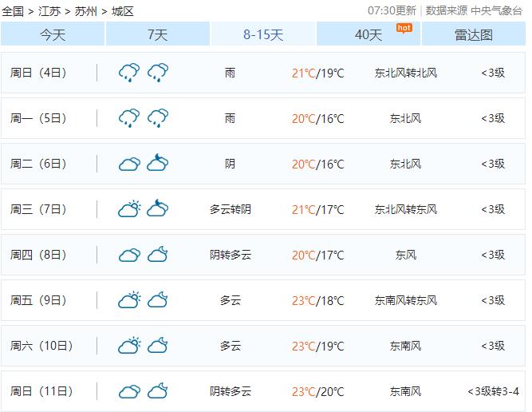The height and width of the screenshot is (412, 532).
Task: Click daytime partly sunny icon for 周三（7日）
Action: [x=129, y=208]
